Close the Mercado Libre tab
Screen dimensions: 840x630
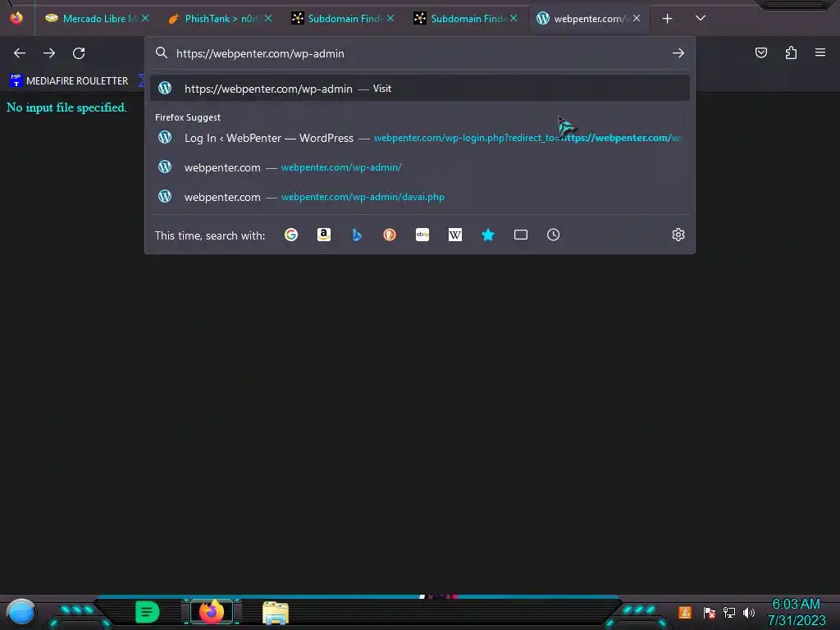[145, 18]
